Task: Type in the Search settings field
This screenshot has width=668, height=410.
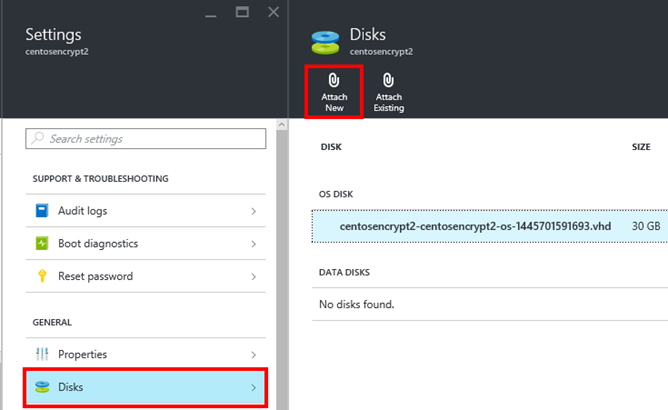Action: [x=150, y=138]
